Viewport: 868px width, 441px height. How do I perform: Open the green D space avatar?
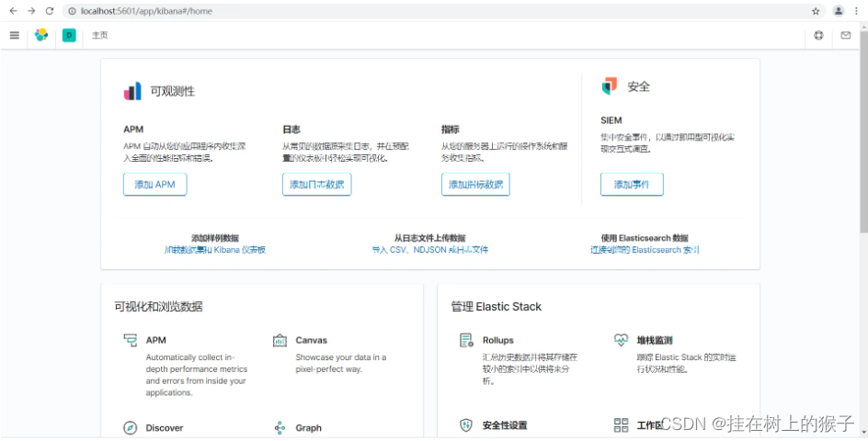tap(69, 36)
